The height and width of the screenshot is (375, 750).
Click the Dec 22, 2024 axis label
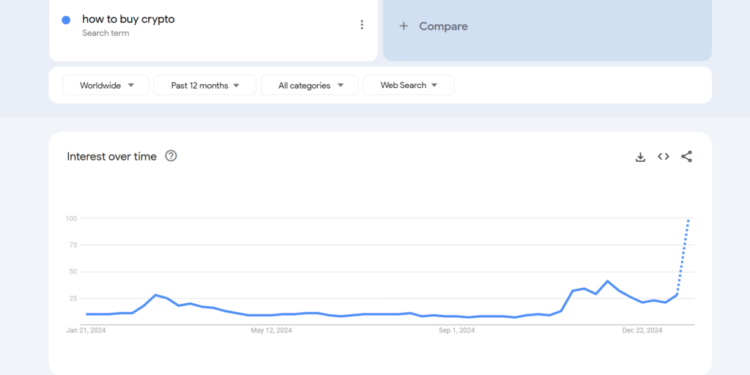click(x=642, y=331)
